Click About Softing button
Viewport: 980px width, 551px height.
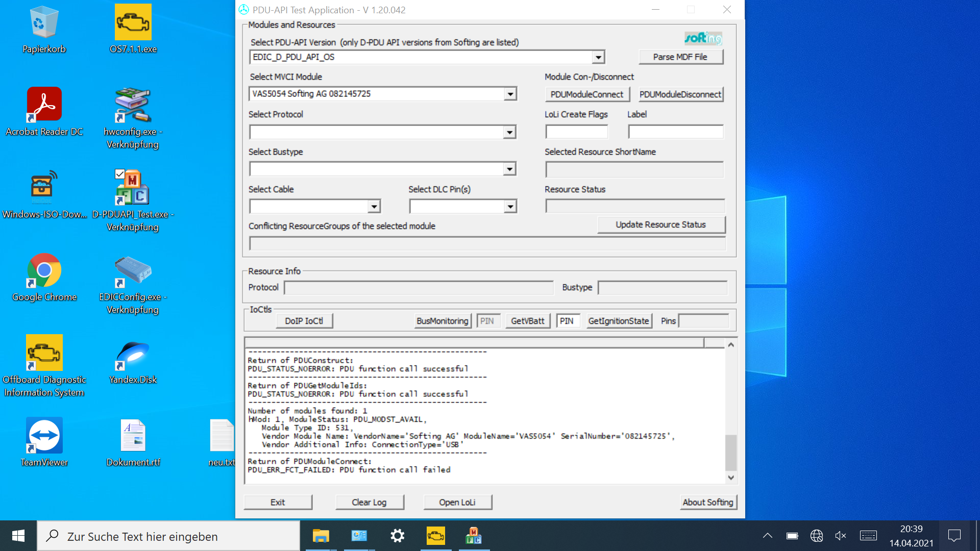(708, 503)
